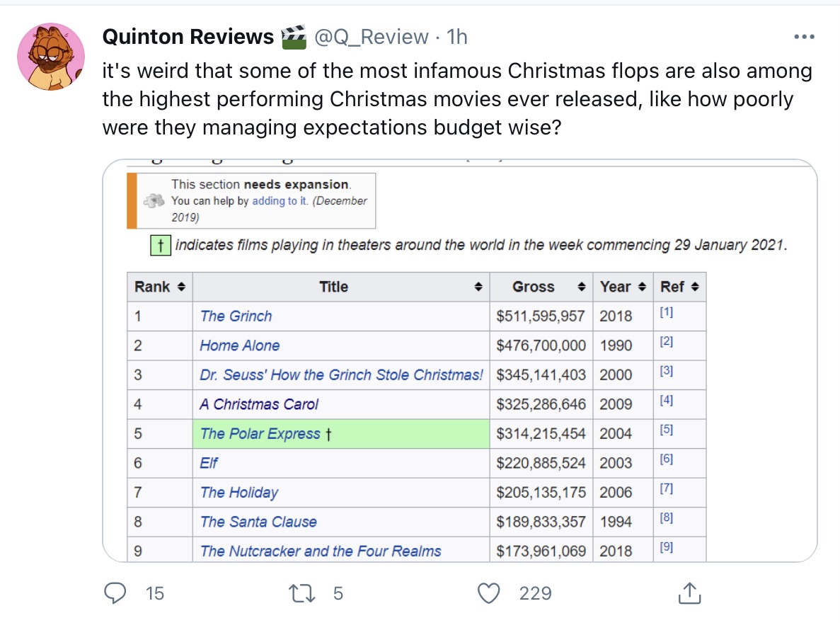Click the year 2006 cell
This screenshot has height=623, width=840.
pos(623,492)
